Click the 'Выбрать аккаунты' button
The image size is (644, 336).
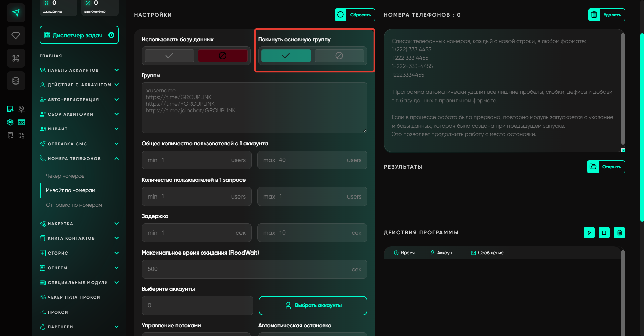[313, 305]
